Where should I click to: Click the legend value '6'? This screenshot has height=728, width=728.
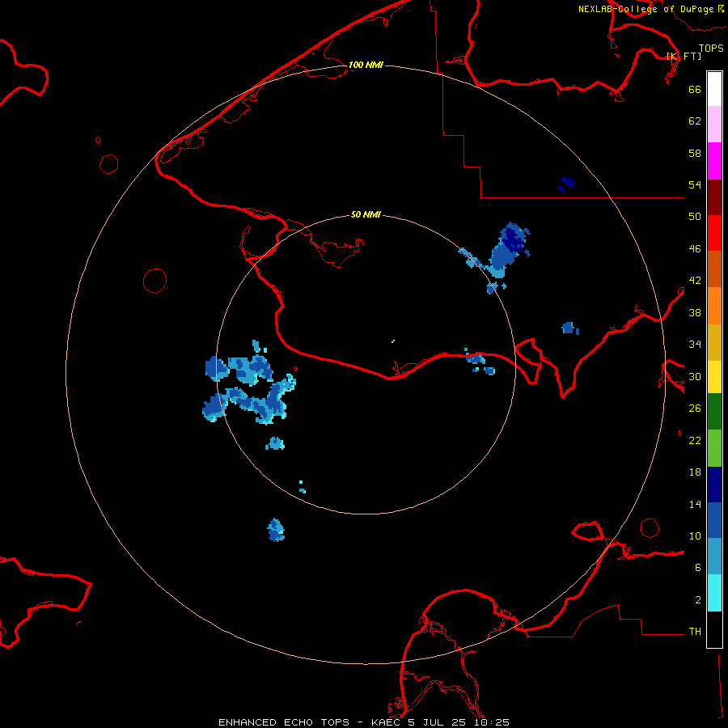698,568
